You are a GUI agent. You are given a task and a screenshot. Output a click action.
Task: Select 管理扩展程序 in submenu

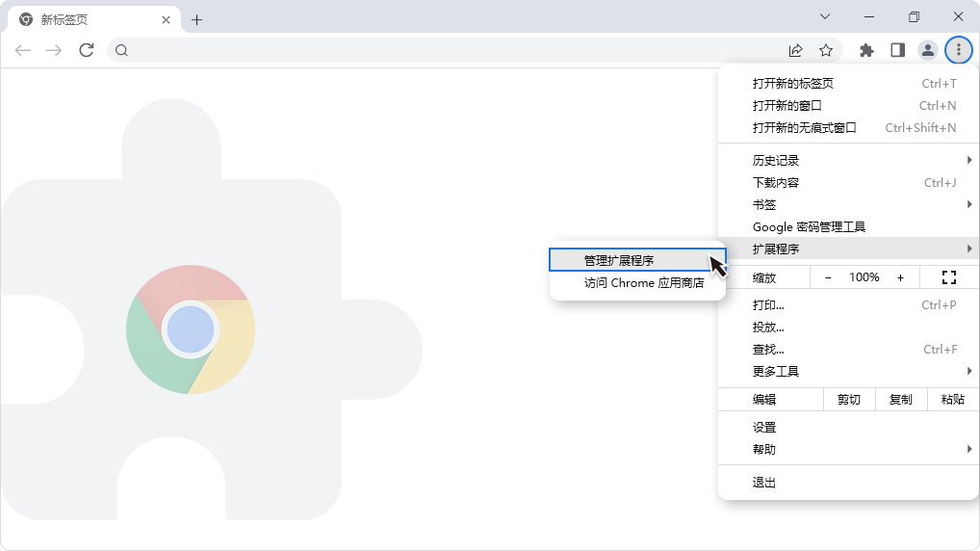click(637, 260)
